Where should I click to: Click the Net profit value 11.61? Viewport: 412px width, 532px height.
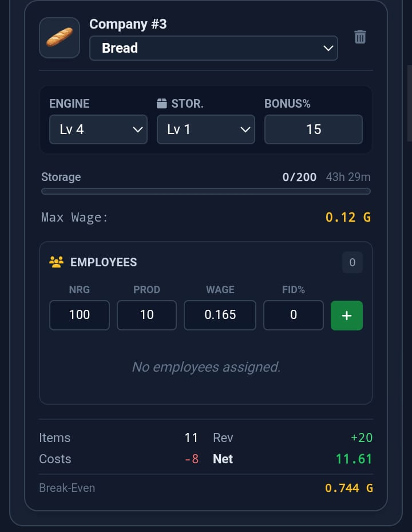pos(354,459)
